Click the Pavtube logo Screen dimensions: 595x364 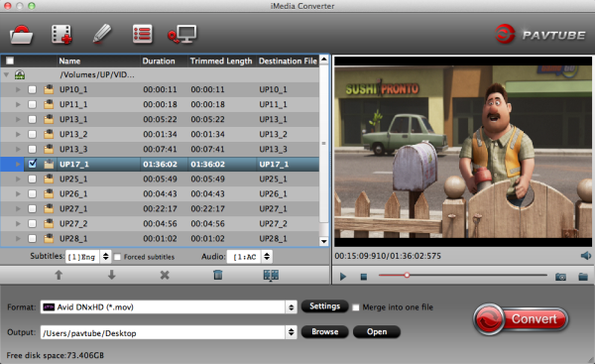[x=540, y=34]
